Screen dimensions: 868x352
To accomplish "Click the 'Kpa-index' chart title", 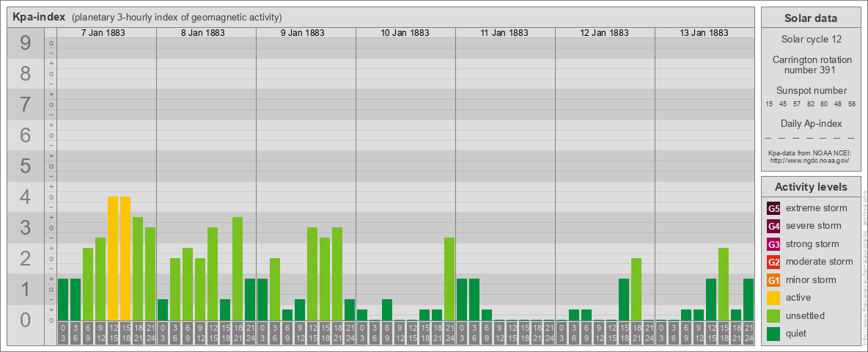I will (39, 17).
